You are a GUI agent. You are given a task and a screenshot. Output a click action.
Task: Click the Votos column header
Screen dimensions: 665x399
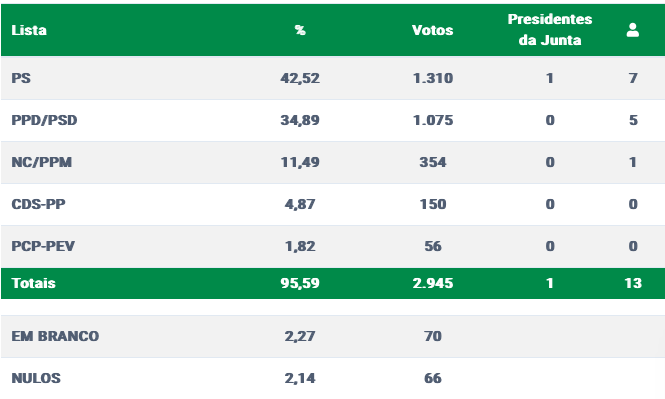433,30
